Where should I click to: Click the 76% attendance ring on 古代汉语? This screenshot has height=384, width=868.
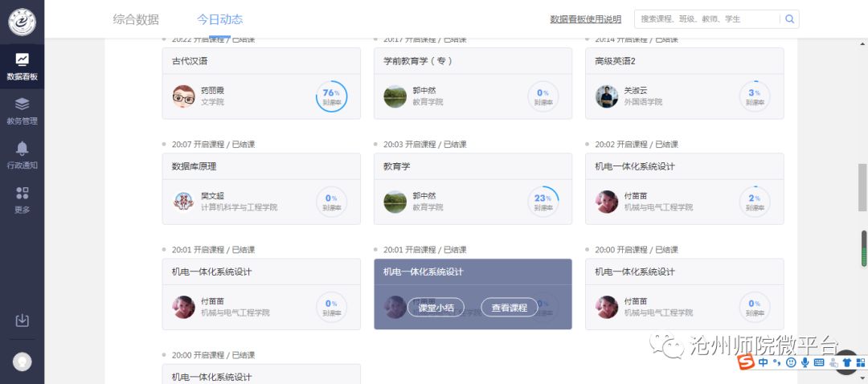pos(332,96)
